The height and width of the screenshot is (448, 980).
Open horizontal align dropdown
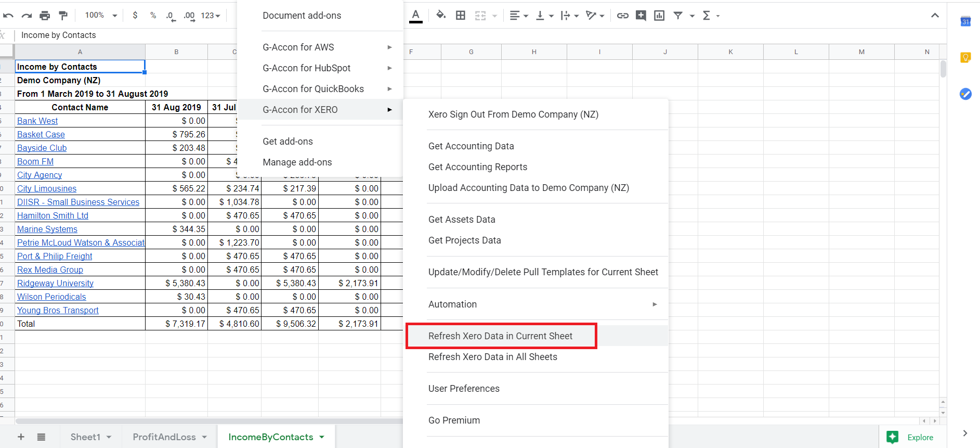click(519, 16)
